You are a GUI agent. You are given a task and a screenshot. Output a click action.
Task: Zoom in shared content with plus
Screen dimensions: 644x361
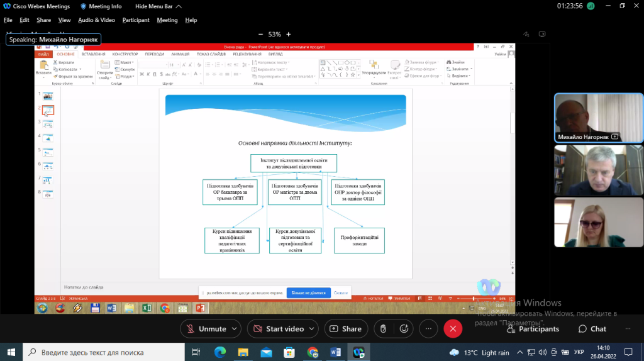coord(289,35)
